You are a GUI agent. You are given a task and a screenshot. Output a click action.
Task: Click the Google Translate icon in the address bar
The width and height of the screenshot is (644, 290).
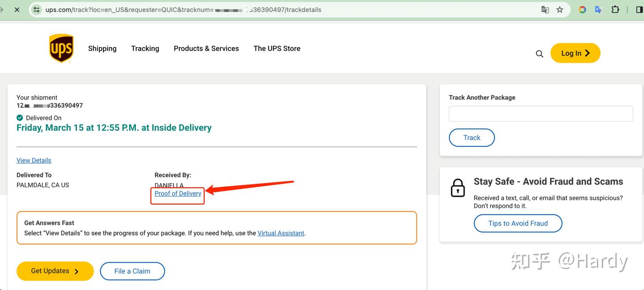pos(545,9)
